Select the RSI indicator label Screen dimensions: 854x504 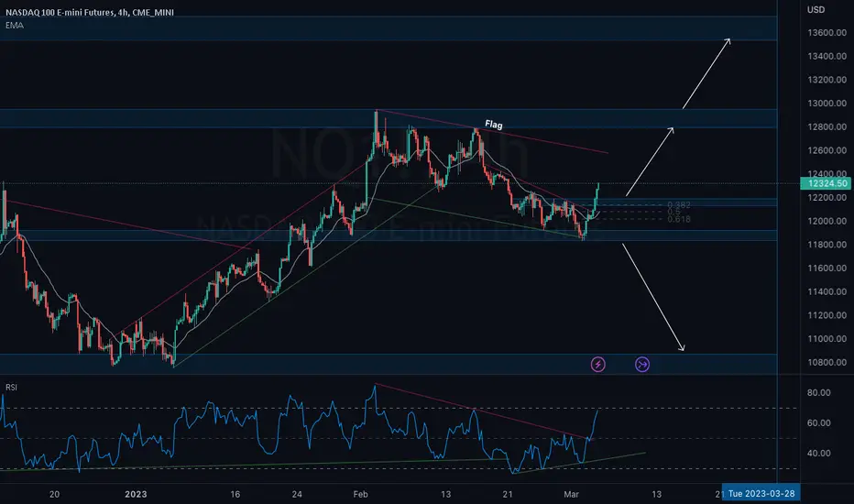[x=11, y=388]
